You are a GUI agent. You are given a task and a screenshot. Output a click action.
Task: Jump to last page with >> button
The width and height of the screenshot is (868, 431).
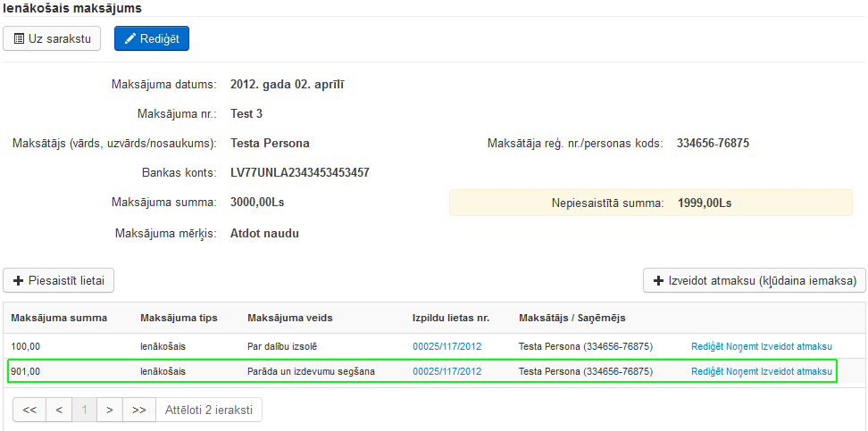(138, 410)
